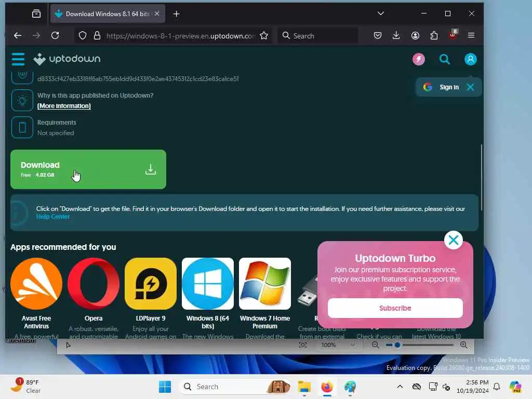Open the Opera app thumbnail

94,284
